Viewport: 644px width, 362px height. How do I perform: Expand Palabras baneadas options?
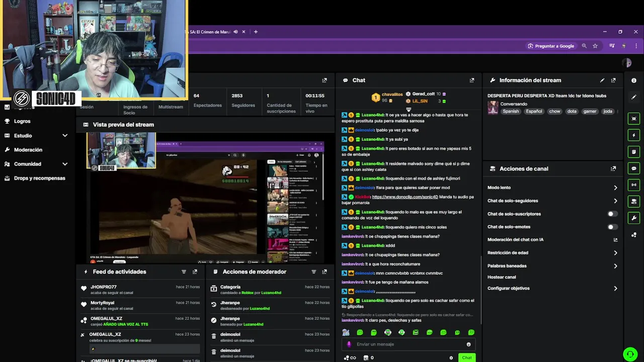pos(615,266)
